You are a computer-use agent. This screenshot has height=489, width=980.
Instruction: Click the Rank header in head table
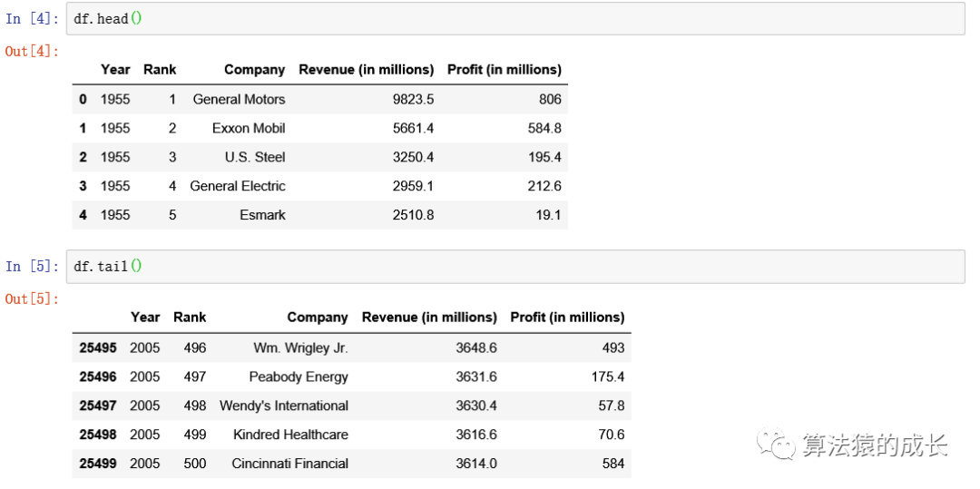pos(160,70)
